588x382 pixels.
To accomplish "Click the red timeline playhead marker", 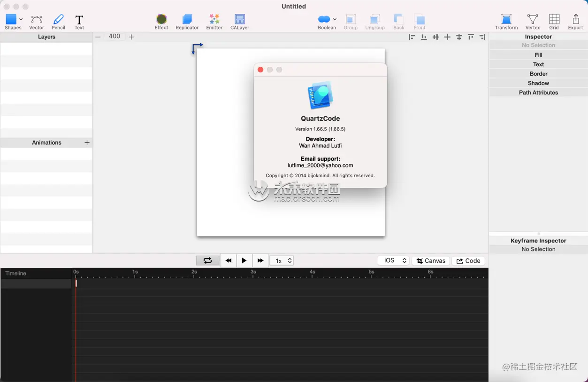I will (x=76, y=283).
